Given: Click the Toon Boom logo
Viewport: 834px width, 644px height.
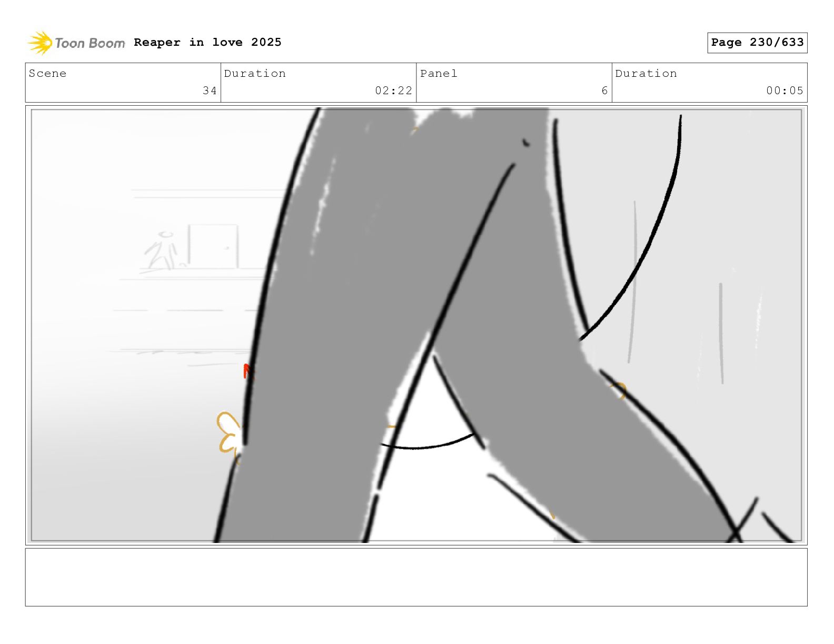Looking at the screenshot, I should click(x=76, y=43).
